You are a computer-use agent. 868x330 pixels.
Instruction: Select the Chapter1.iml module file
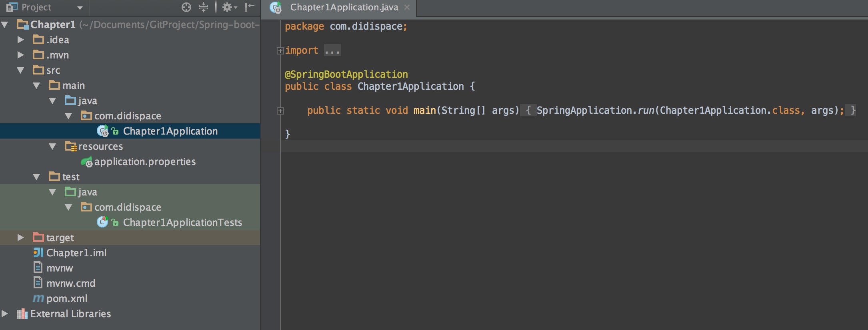click(76, 253)
